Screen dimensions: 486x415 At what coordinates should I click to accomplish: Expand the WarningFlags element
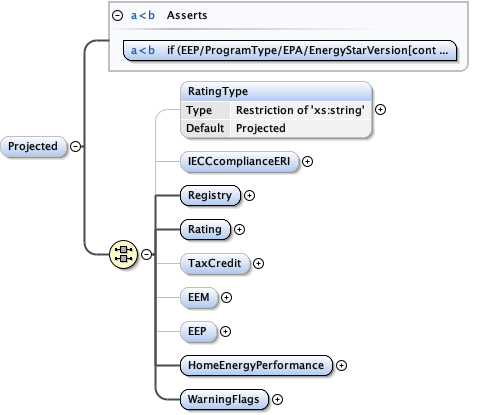(x=277, y=399)
